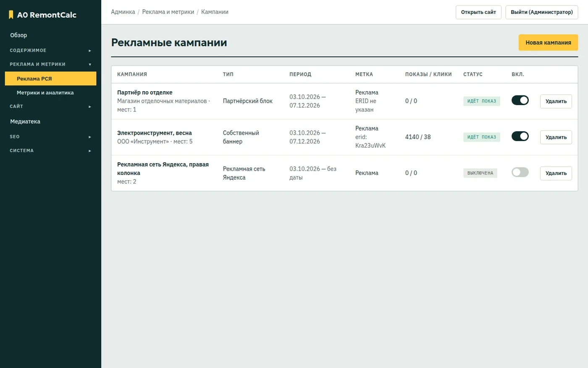Image resolution: width=588 pixels, height=368 pixels.
Task: Open the Обзор sidebar item
Action: coord(50,35)
